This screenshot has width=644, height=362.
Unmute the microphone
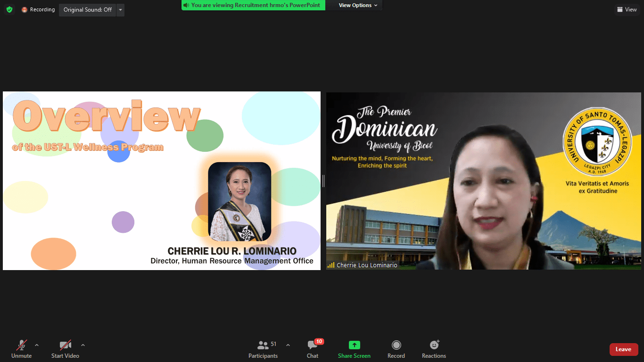(21, 349)
